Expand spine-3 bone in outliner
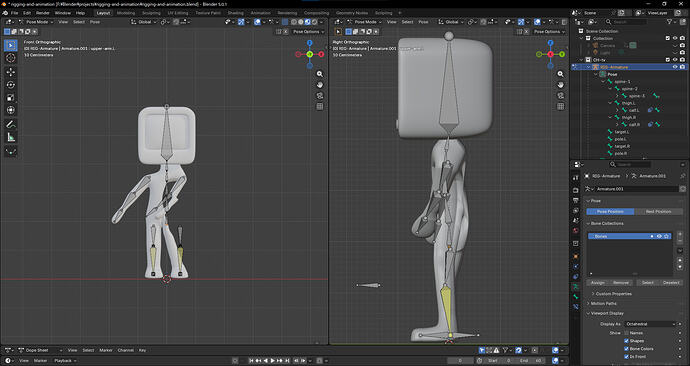Viewport: 690px width, 366px height. (x=617, y=96)
